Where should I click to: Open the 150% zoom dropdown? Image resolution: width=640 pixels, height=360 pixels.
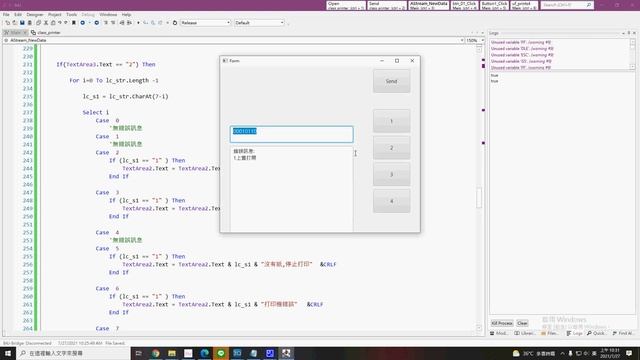coord(475,40)
